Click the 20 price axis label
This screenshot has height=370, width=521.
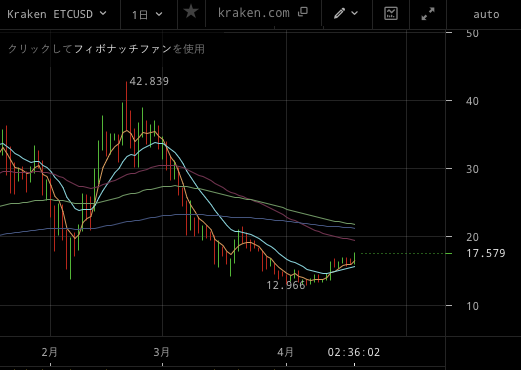[x=472, y=237]
